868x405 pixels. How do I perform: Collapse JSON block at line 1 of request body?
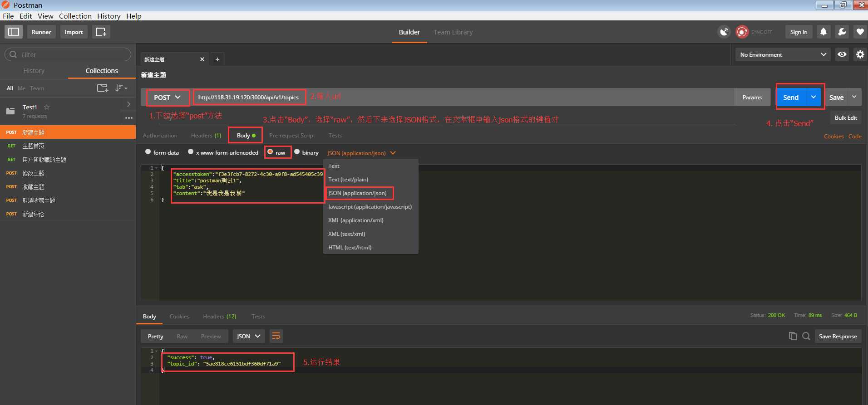(x=157, y=168)
